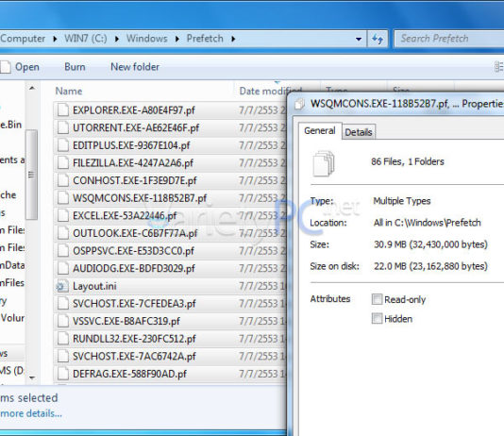The width and height of the screenshot is (504, 436).
Task: Click the EDITPLUS.EXE-9367E104.pf file icon
Action: tap(63, 145)
